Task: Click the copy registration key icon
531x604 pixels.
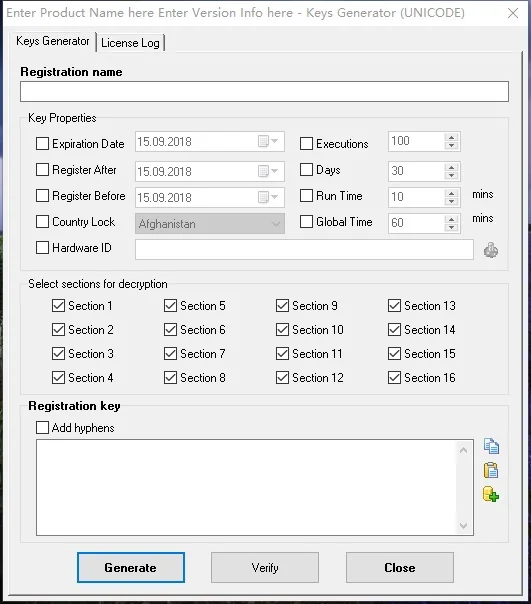Action: [x=491, y=446]
